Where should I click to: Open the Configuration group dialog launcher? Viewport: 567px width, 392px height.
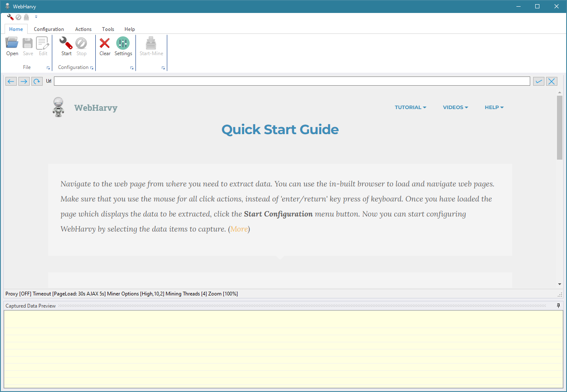(92, 68)
